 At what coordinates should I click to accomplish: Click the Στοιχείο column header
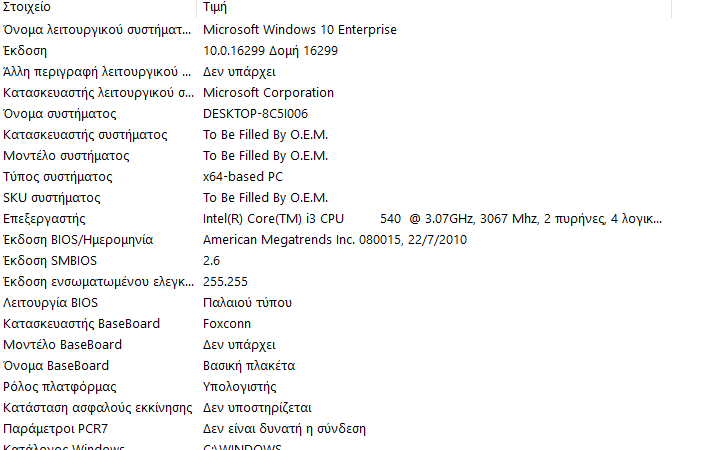(98, 7)
